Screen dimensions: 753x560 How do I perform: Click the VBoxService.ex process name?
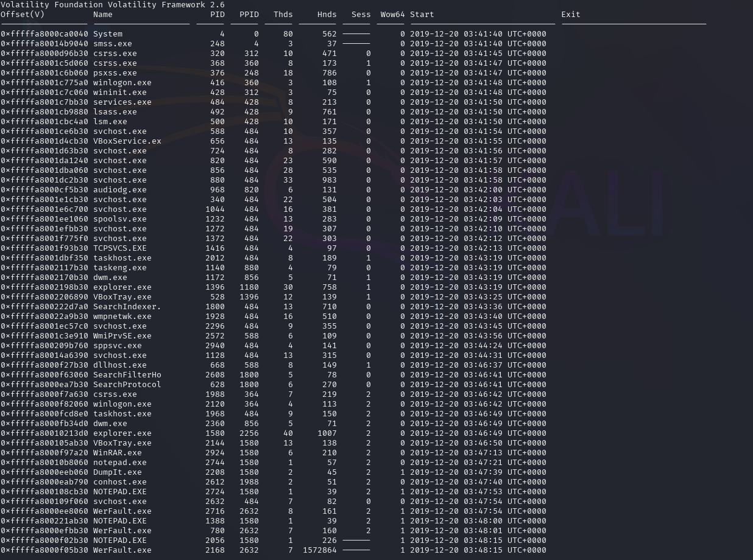127,141
